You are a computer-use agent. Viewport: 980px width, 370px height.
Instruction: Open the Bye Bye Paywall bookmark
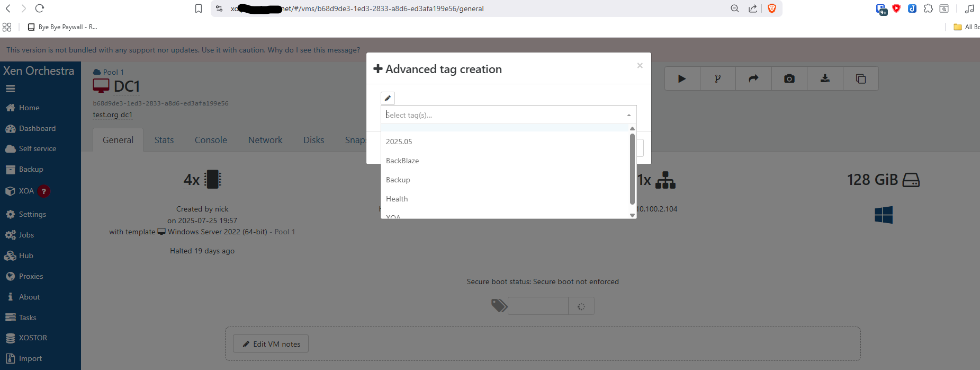tap(62, 27)
